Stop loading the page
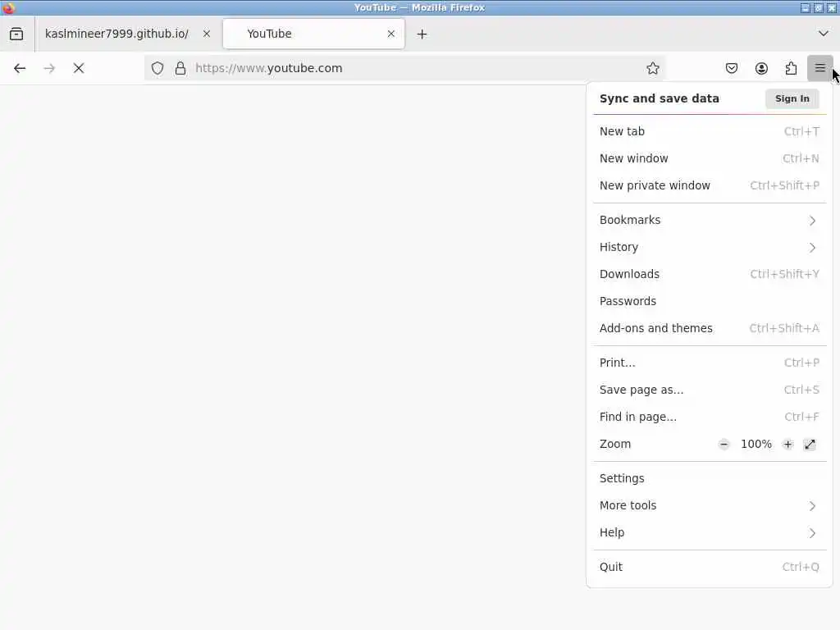Image resolution: width=840 pixels, height=630 pixels. 79,68
